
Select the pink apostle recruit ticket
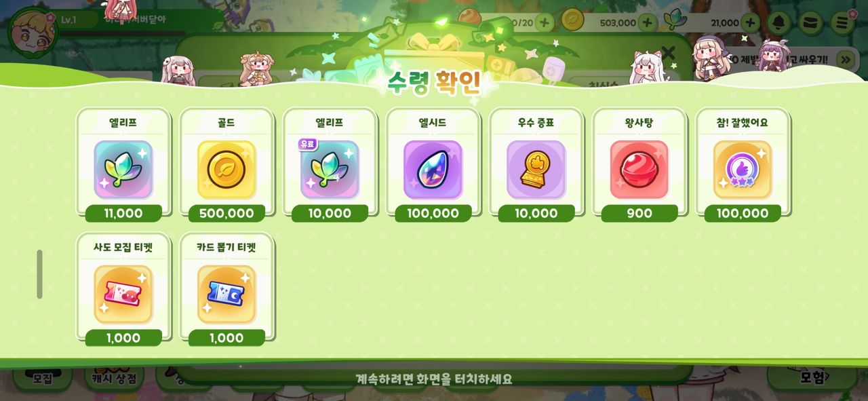(x=123, y=294)
